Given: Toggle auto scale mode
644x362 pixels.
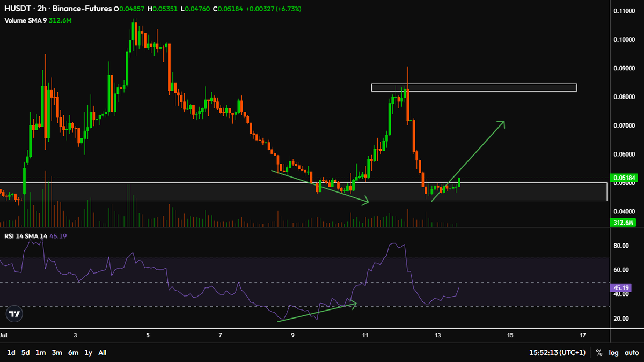Looking at the screenshot, I should (x=631, y=352).
